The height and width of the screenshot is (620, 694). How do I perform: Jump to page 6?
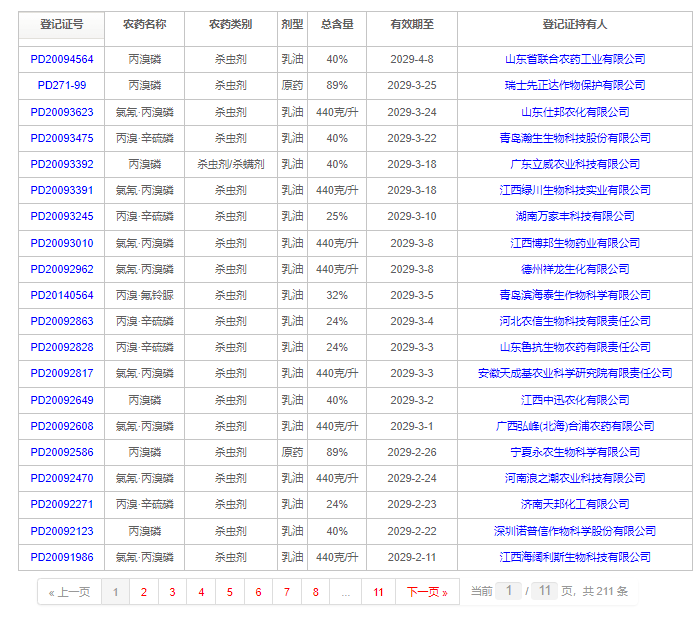[x=258, y=592]
